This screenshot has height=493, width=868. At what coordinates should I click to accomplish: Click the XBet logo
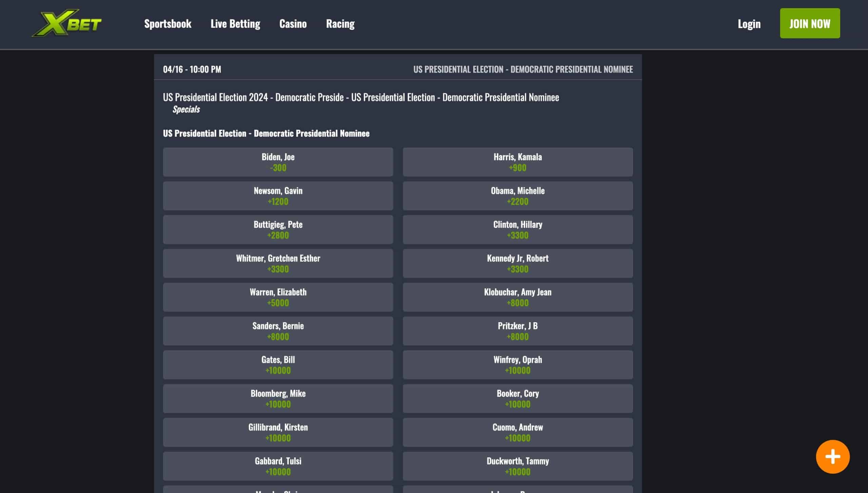click(67, 23)
